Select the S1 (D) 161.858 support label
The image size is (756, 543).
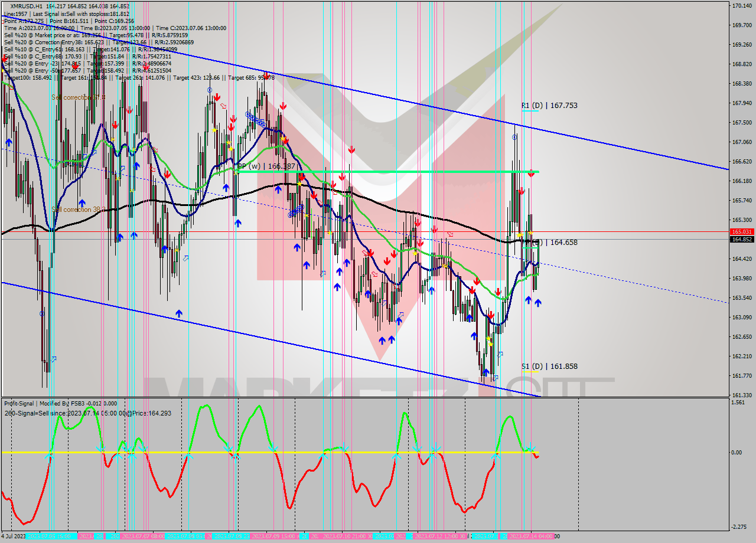(x=549, y=367)
